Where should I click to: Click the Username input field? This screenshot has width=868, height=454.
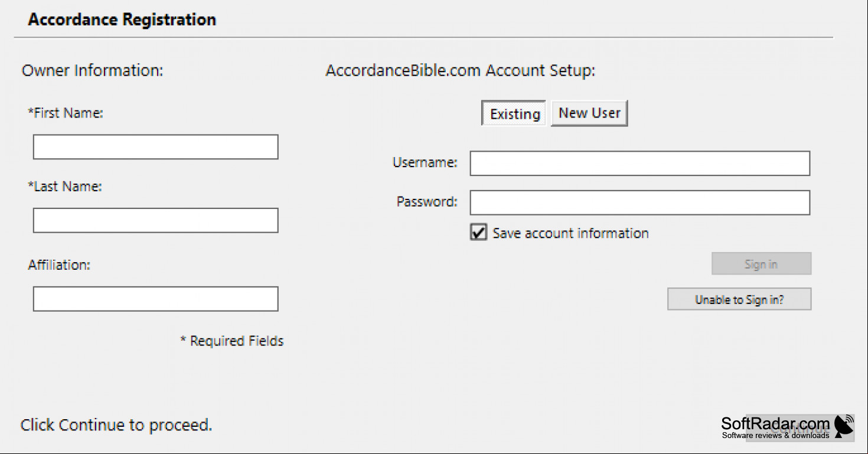[639, 164]
